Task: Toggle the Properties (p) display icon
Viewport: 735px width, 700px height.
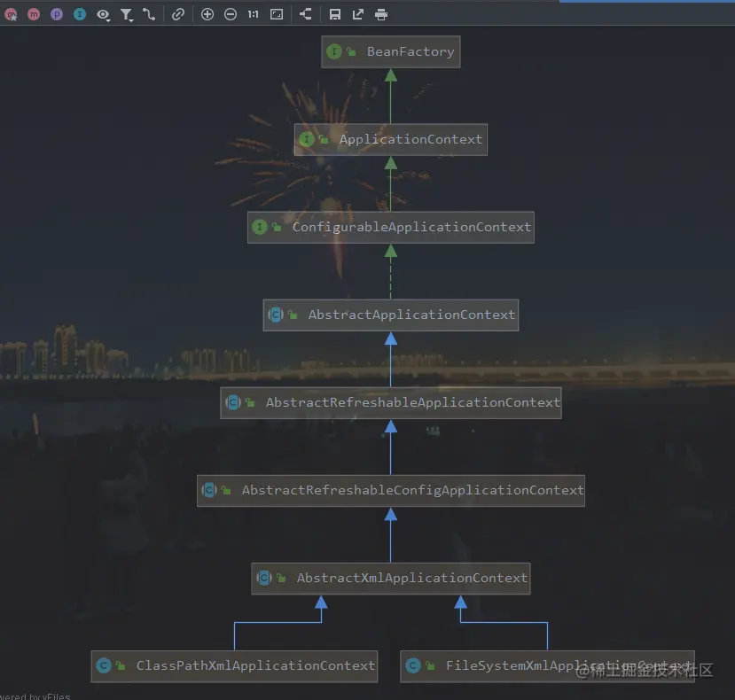Action: (x=57, y=14)
